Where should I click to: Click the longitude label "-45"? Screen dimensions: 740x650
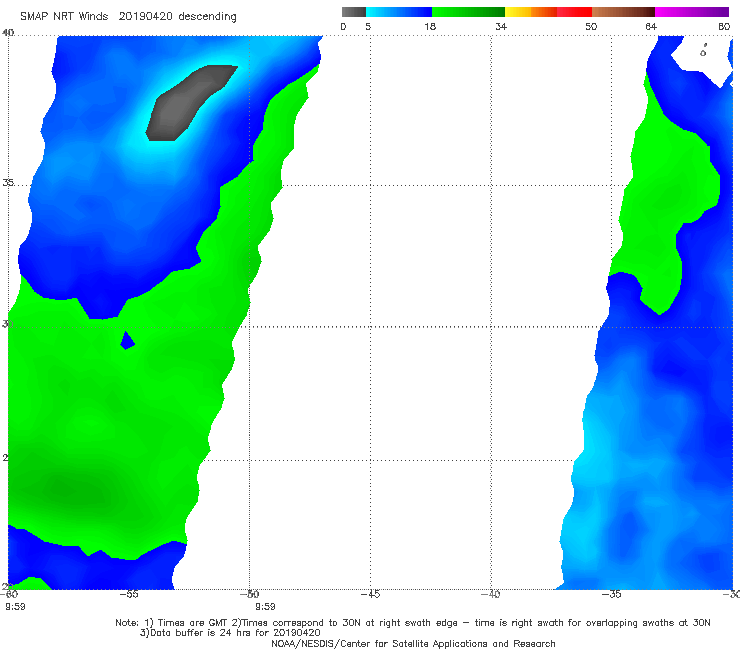coord(370,594)
